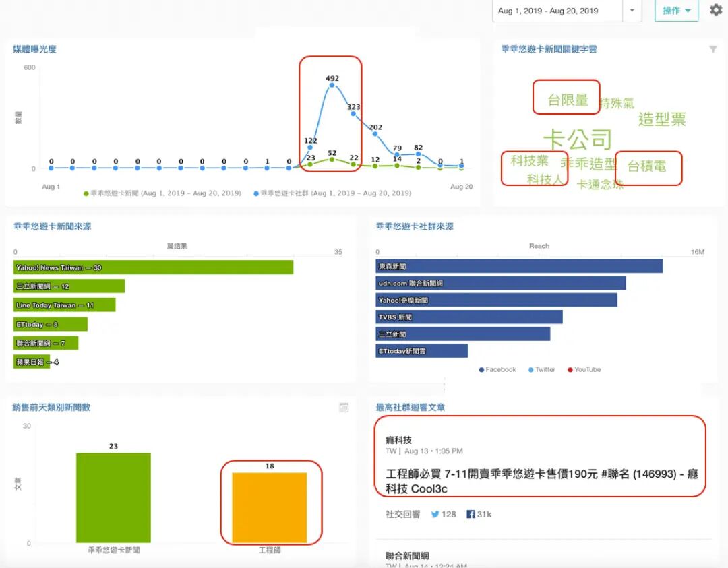Click the keyword 卡公司 in word cloud
Viewport: 728px width, 568px height.
578,139
